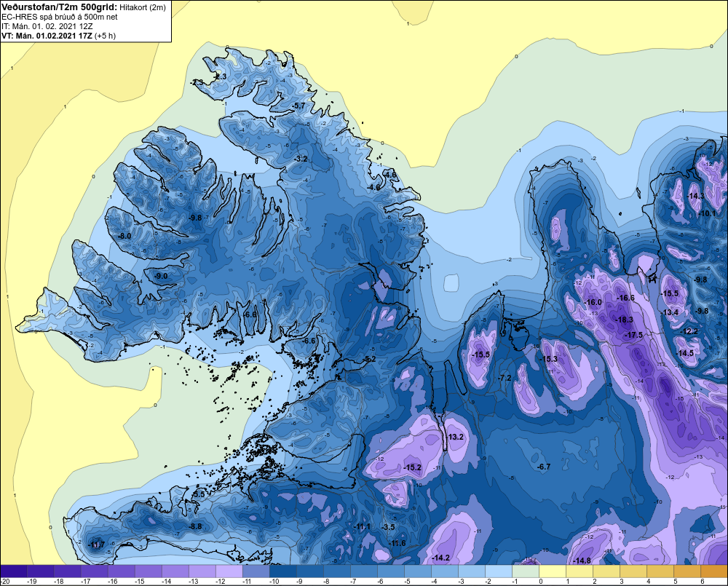Click the -8.8 temperature label
The image size is (728, 586).
pyautogui.click(x=195, y=526)
